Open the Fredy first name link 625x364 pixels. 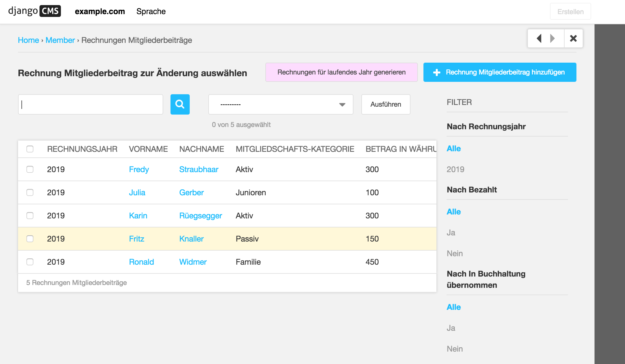pos(139,169)
